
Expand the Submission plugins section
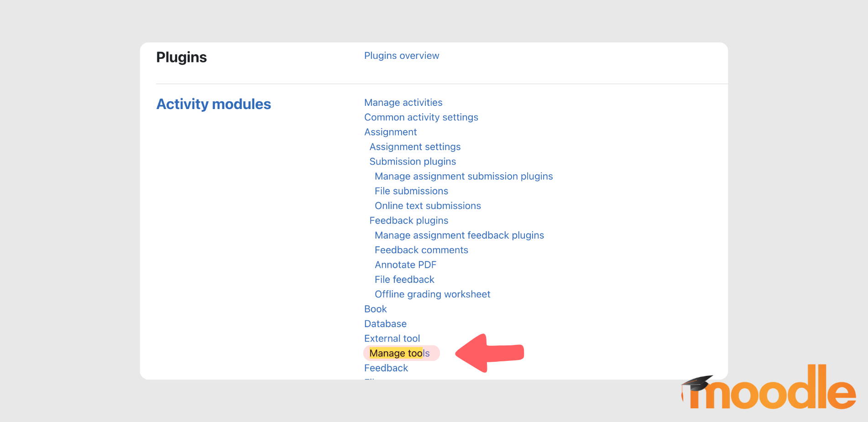412,161
